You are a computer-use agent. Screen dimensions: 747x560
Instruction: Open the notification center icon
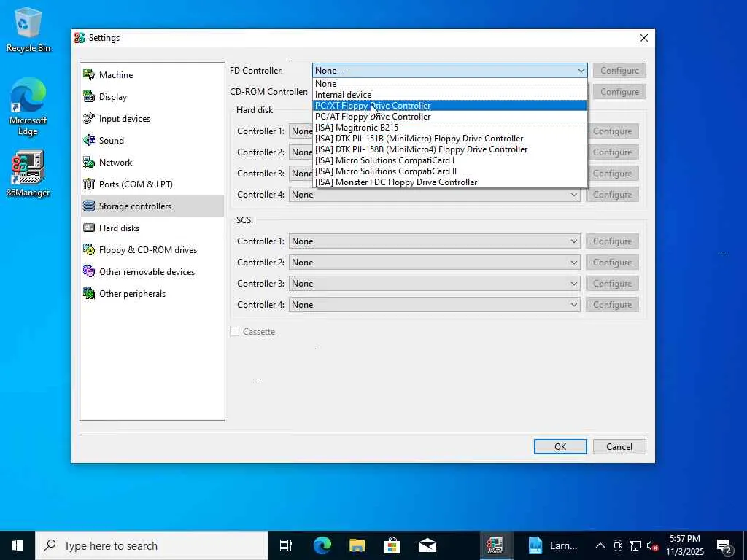(x=724, y=545)
